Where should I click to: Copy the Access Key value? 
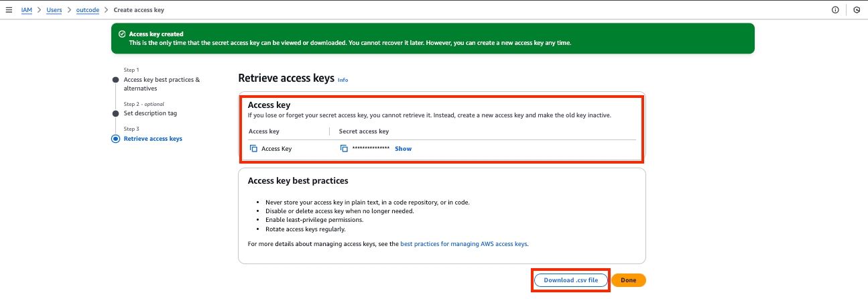point(253,149)
